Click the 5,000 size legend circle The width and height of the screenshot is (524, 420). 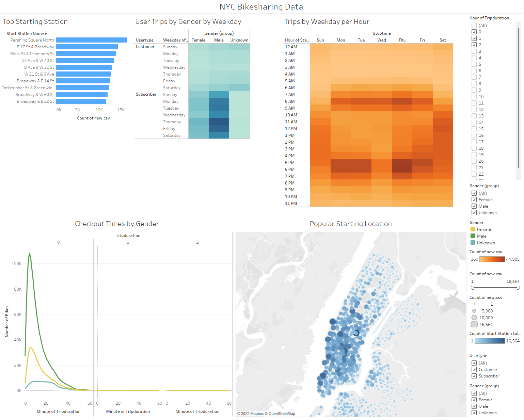(x=474, y=311)
